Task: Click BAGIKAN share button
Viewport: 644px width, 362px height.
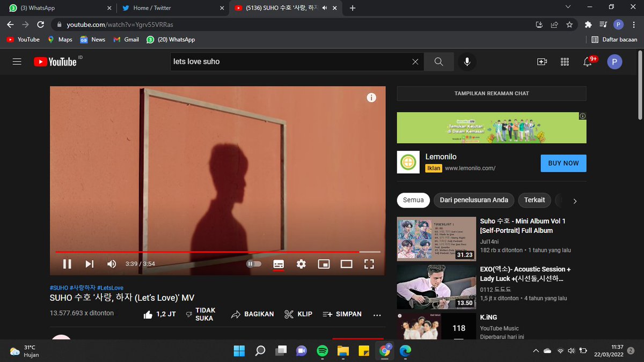Action: tap(252, 314)
